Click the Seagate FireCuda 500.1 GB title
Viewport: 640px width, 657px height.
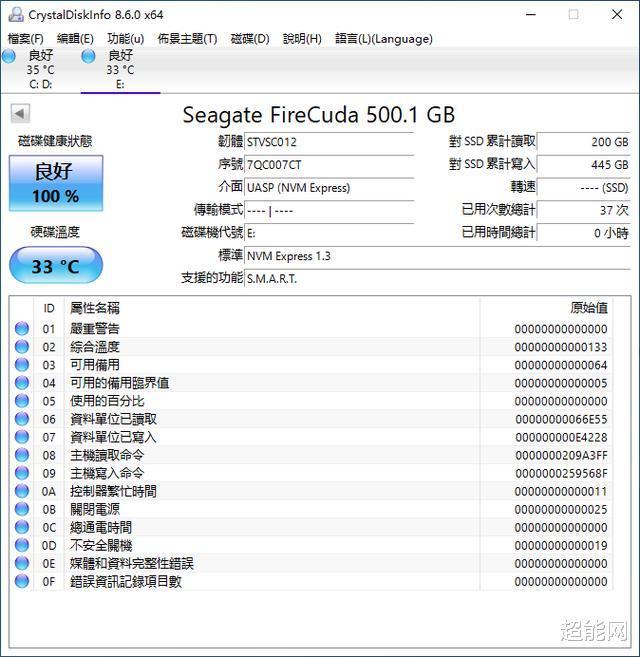coord(319,115)
